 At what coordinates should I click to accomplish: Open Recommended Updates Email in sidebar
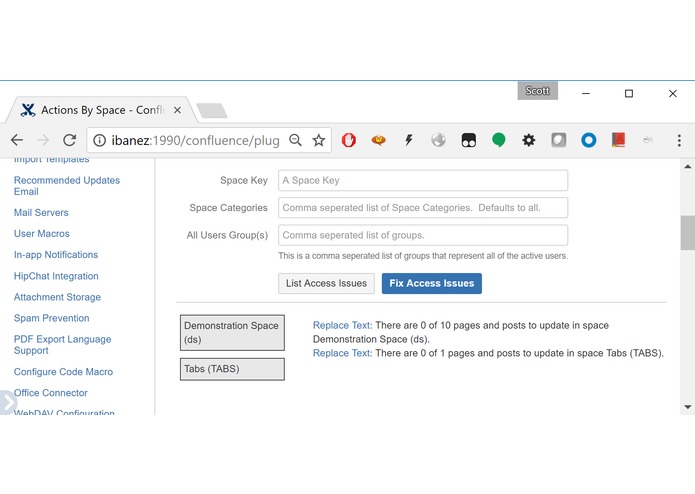[67, 186]
